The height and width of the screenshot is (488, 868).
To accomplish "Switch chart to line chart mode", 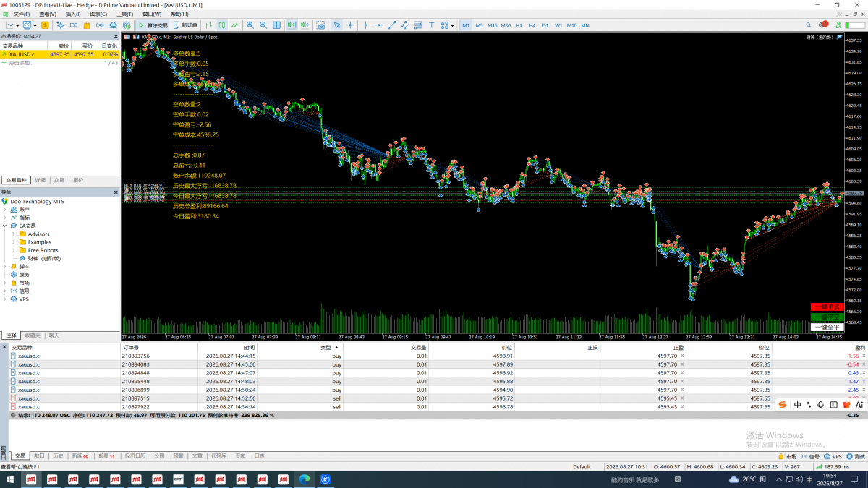I will (235, 25).
